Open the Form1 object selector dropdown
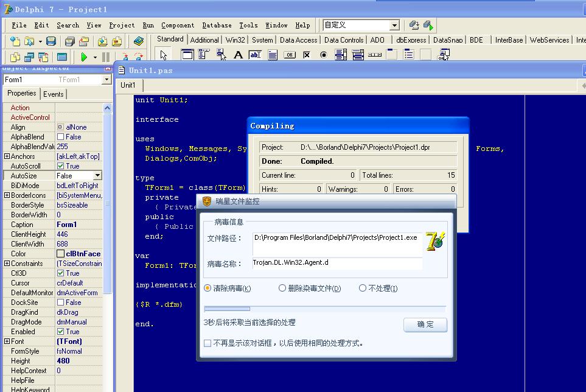 click(107, 80)
